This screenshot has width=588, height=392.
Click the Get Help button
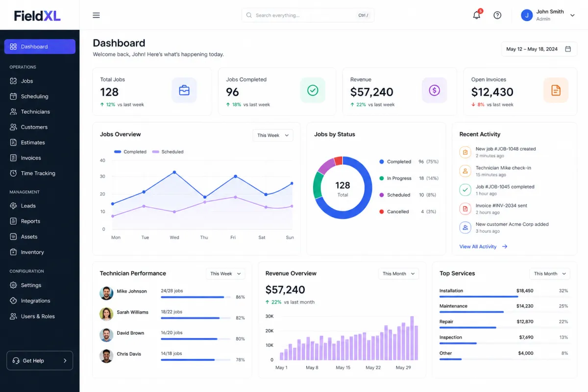tap(40, 361)
